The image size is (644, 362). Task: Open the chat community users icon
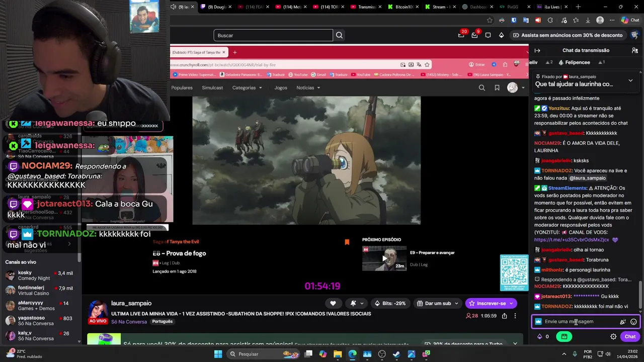[635, 50]
